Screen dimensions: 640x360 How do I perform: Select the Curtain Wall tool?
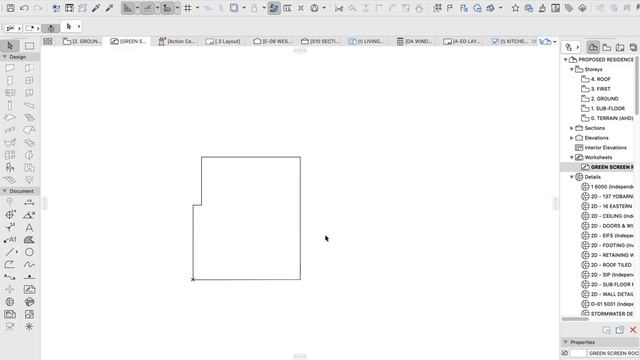click(x=10, y=155)
